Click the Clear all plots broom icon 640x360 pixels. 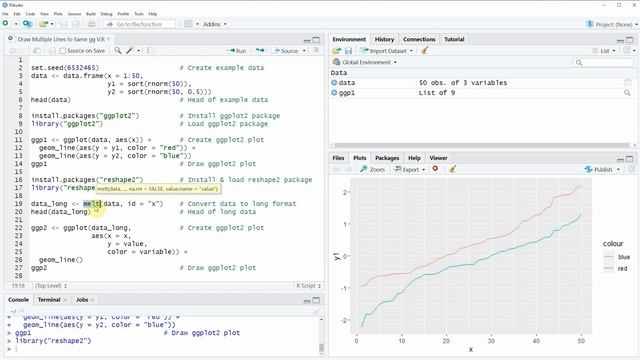pyautogui.click(x=452, y=169)
